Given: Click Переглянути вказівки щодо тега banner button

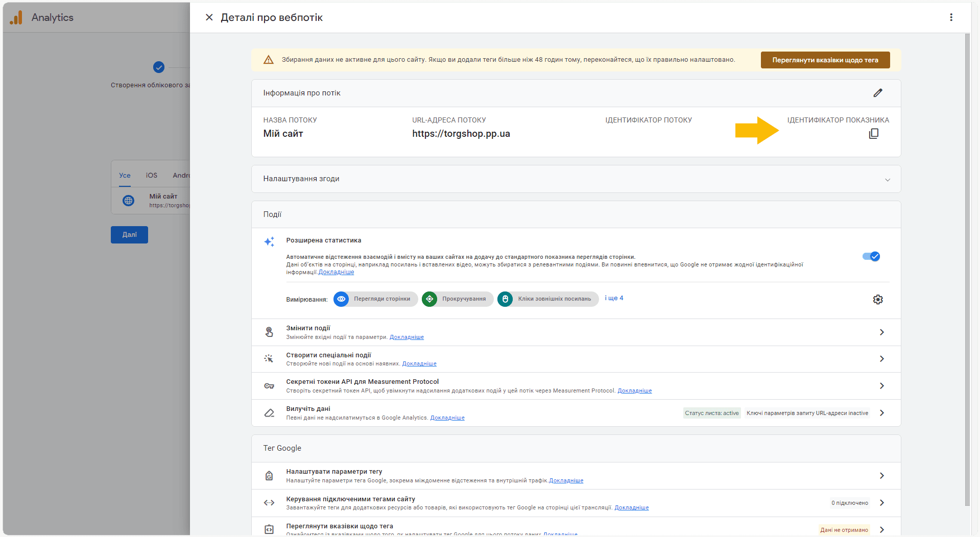Looking at the screenshot, I should 825,60.
